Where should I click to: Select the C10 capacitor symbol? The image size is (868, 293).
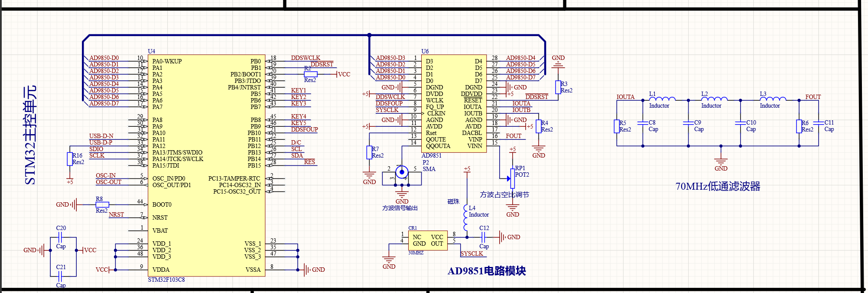740,123
